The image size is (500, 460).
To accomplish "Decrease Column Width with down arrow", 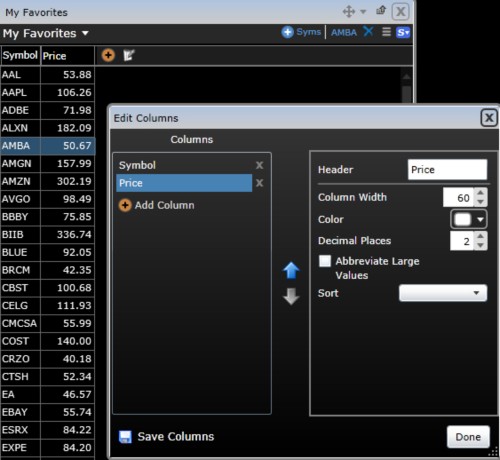I will click(x=480, y=202).
